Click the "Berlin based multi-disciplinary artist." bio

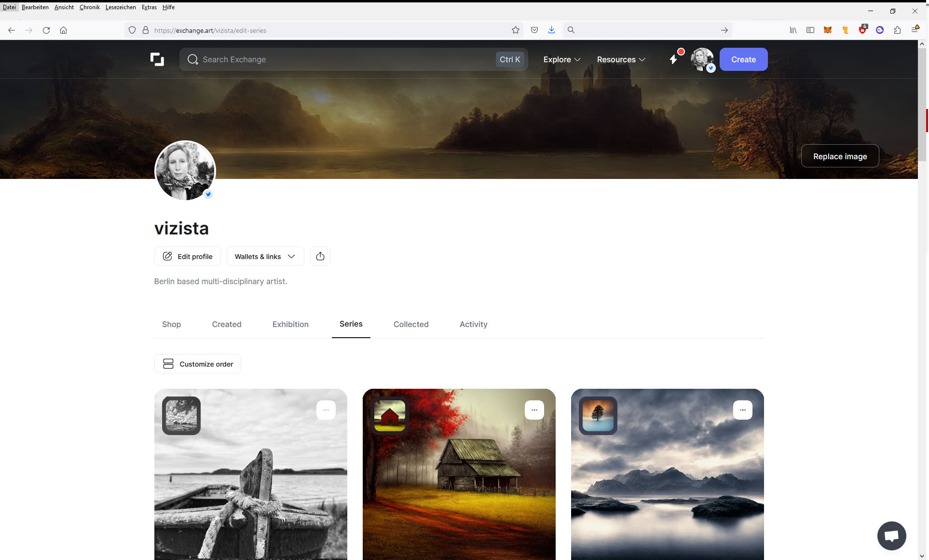(220, 281)
